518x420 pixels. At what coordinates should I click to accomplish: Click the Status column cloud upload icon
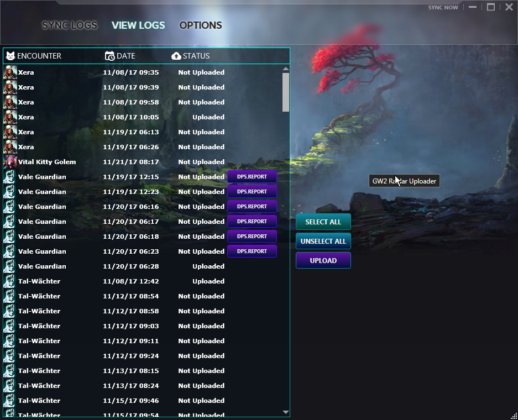click(176, 56)
